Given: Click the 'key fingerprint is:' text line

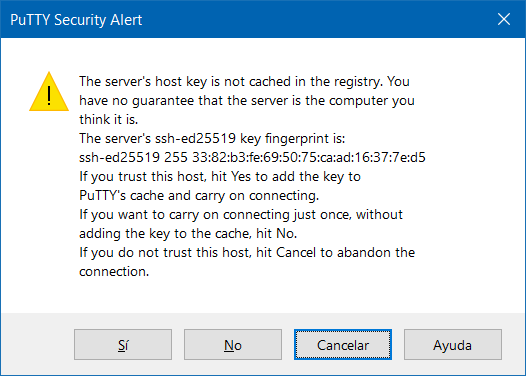Looking at the screenshot, I should (x=212, y=139).
